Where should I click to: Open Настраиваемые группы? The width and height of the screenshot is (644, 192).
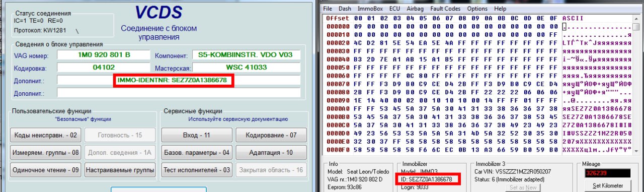[x=120, y=170]
